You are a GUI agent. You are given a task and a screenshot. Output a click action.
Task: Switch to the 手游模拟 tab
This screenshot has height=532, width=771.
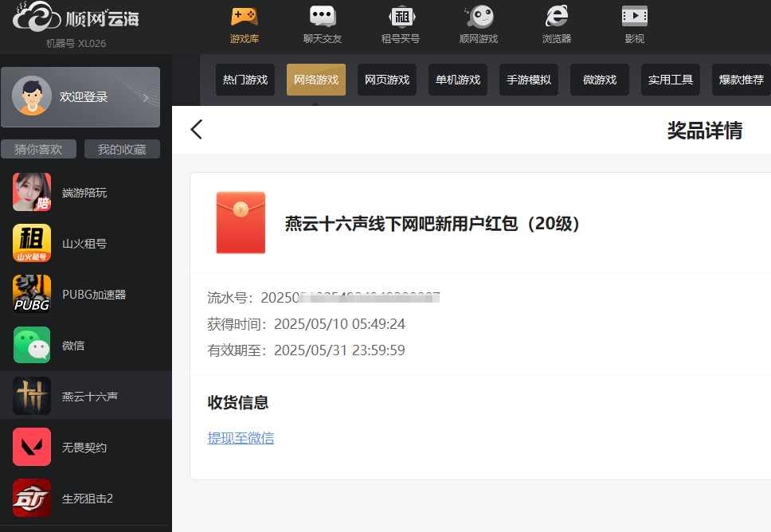(x=529, y=80)
